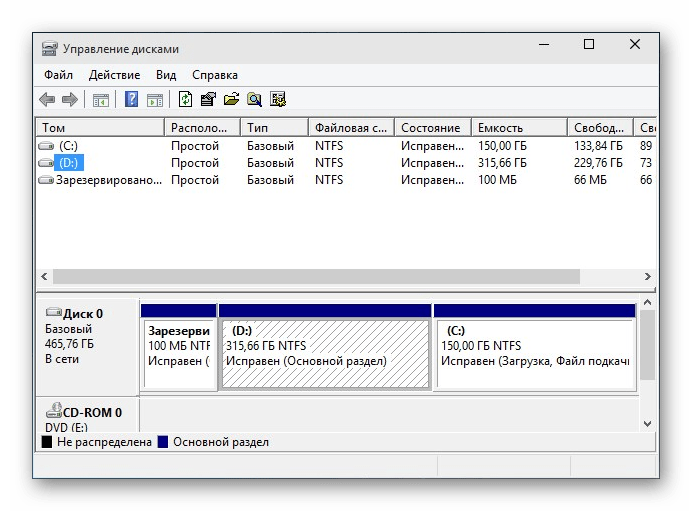
Task: Select the Зарезервировано volume row in list
Action: [x=100, y=180]
